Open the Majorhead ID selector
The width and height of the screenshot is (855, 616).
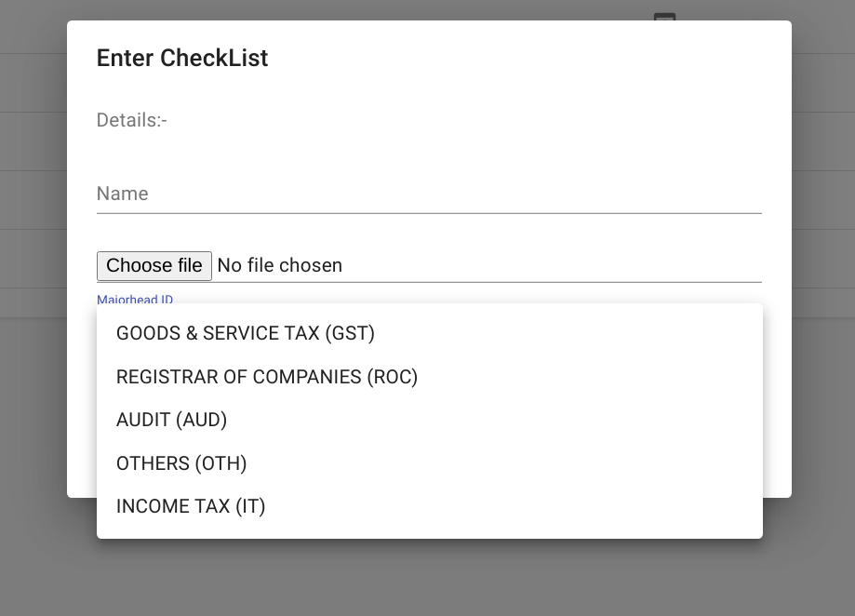pyautogui.click(x=134, y=300)
